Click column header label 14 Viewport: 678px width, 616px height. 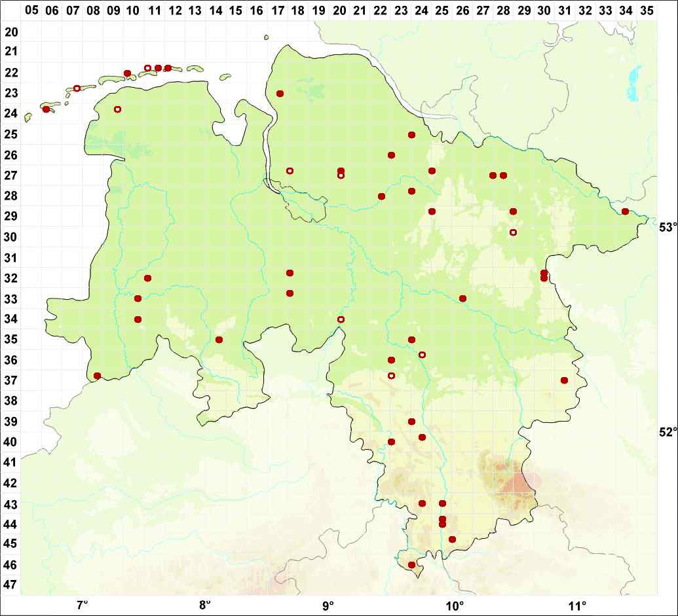point(216,10)
